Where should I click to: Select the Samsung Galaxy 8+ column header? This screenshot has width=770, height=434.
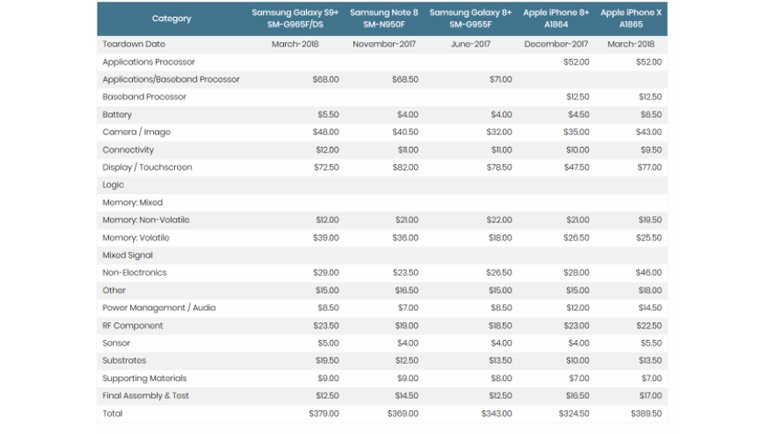[x=470, y=19]
